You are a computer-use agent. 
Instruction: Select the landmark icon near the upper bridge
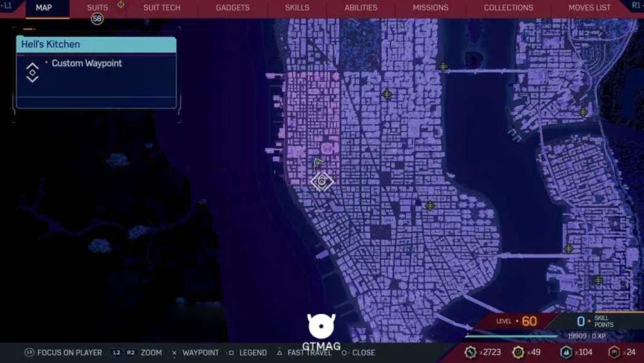443,66
